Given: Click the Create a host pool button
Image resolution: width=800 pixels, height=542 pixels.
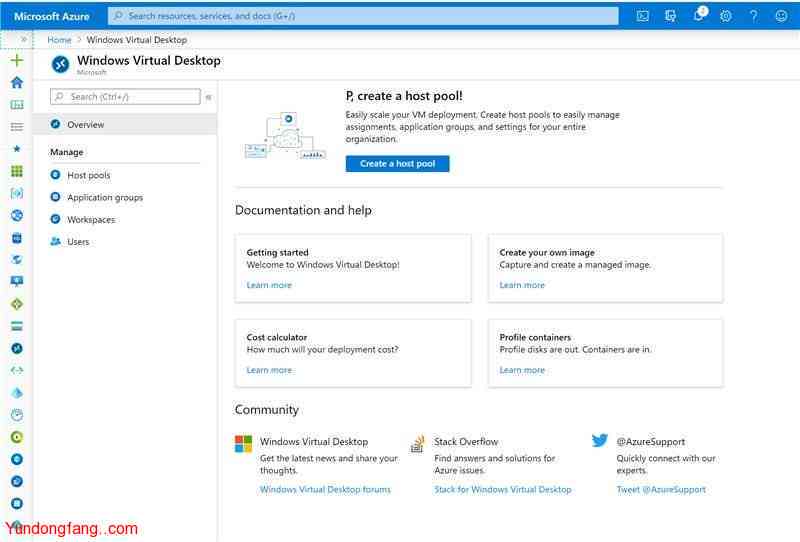Looking at the screenshot, I should tap(397, 164).
